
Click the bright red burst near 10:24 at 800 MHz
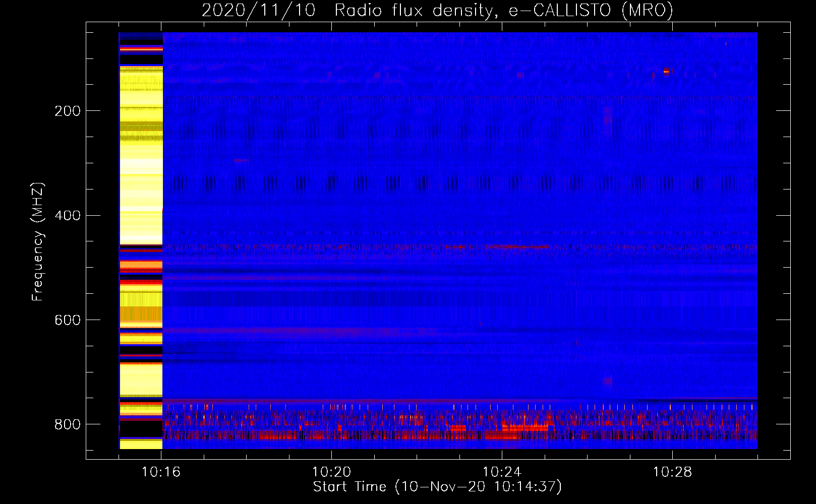tap(526, 428)
